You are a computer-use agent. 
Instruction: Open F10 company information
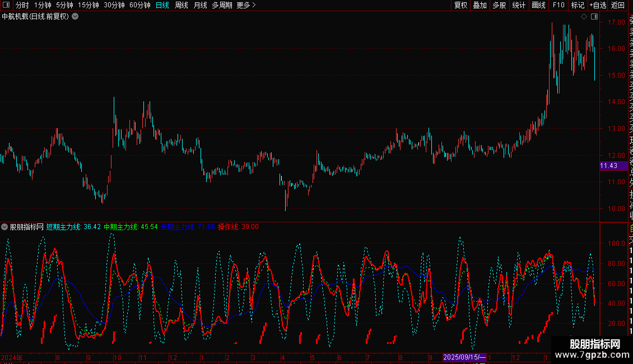click(x=558, y=5)
